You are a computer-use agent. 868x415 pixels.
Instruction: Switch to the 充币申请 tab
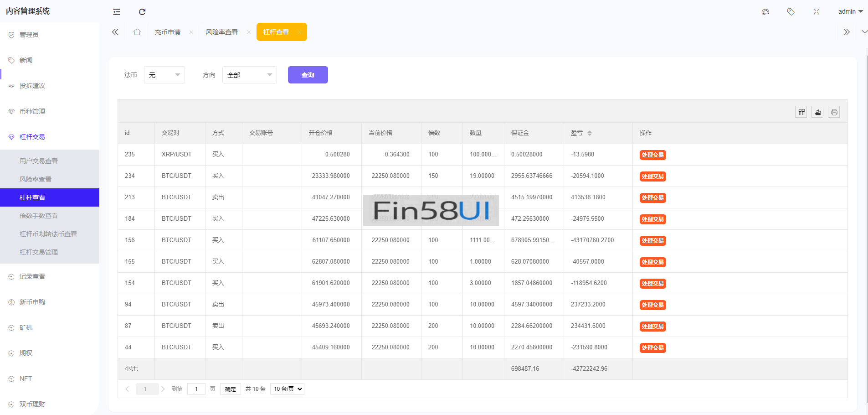tap(167, 32)
